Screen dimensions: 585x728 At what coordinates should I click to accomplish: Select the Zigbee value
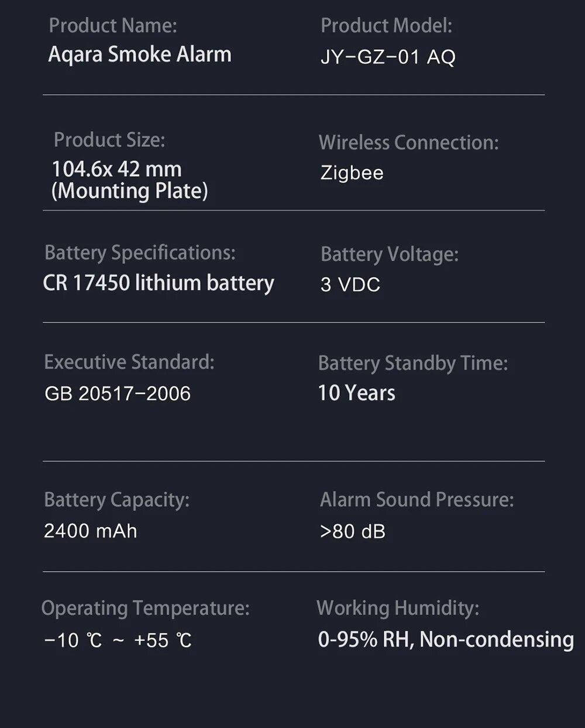(352, 173)
